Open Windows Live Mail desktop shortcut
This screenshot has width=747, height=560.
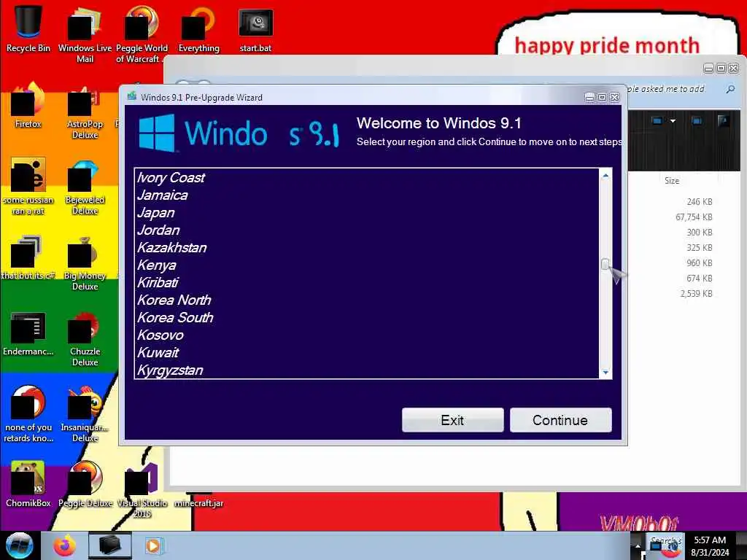tap(85, 34)
